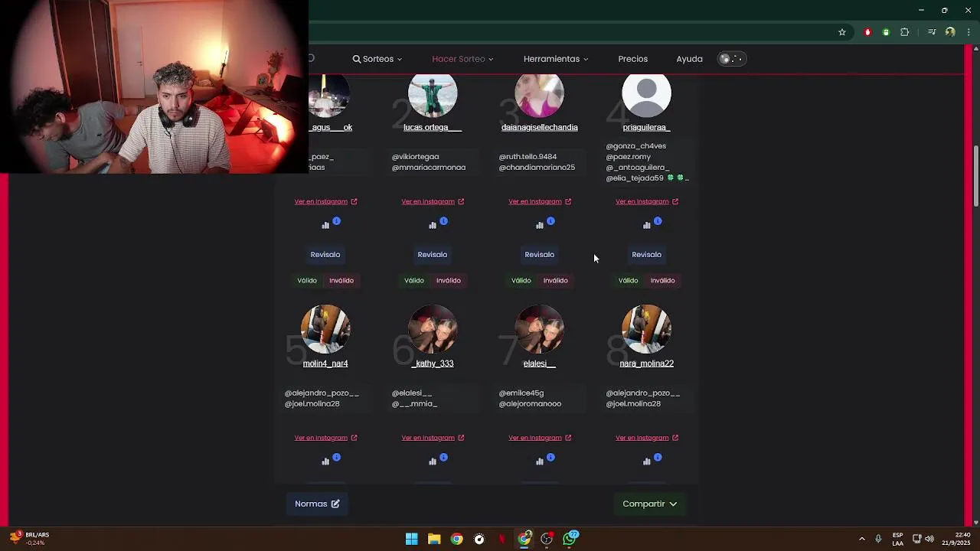
Task: Mark agus___ok entry as Inválido
Action: click(x=341, y=280)
